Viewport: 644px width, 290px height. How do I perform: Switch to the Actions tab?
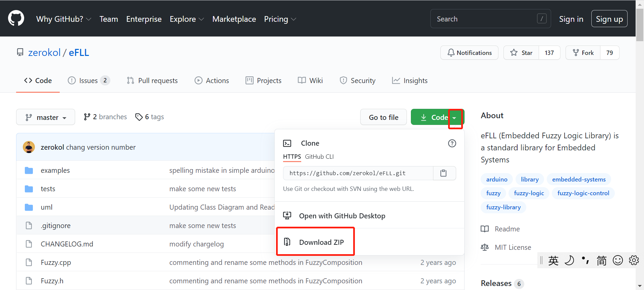point(212,81)
